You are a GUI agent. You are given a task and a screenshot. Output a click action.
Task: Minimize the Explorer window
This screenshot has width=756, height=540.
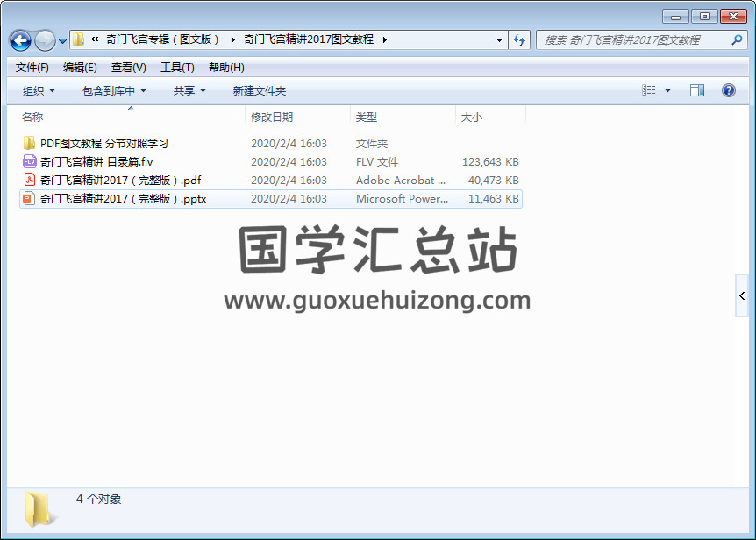675,17
